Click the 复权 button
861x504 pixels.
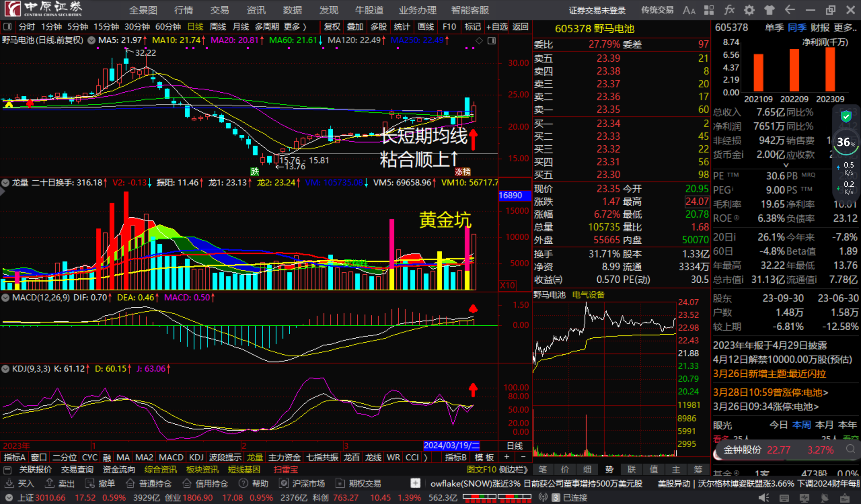click(332, 27)
